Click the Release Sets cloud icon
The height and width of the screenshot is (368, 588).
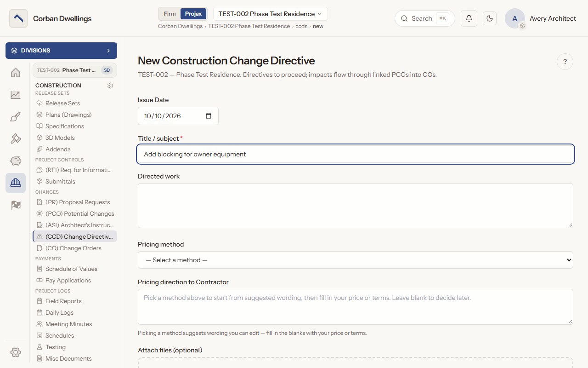click(40, 103)
